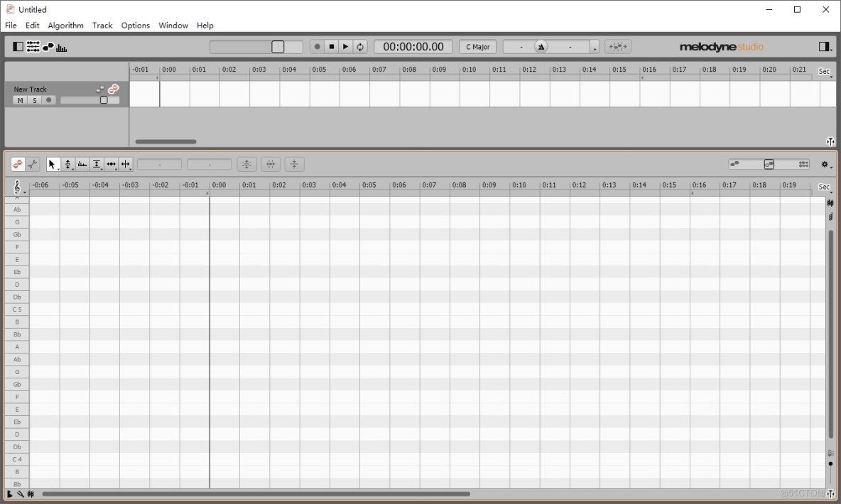Solo the New Track with the S button
The height and width of the screenshot is (504, 841).
tap(34, 100)
